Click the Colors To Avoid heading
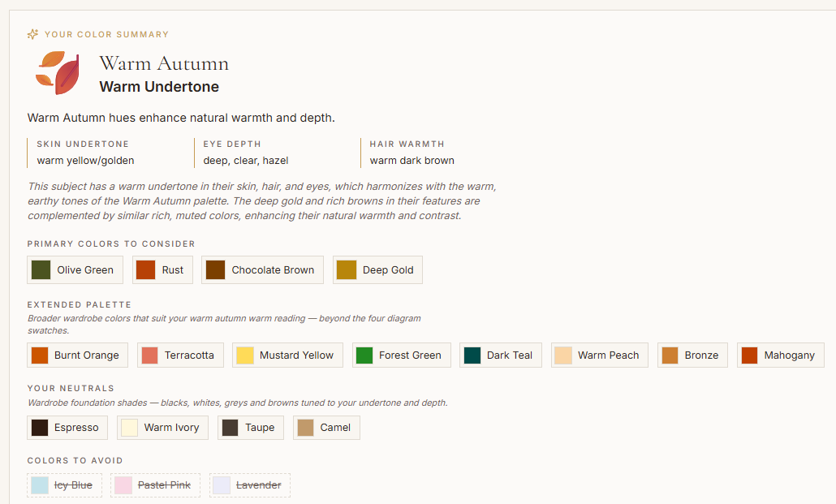This screenshot has width=836, height=504. click(75, 460)
